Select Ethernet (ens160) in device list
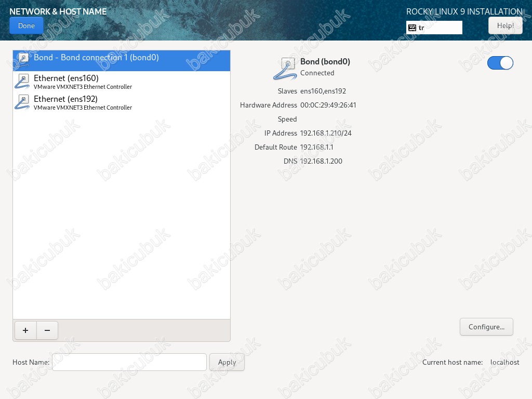Image resolution: width=532 pixels, height=399 pixels. click(66, 78)
